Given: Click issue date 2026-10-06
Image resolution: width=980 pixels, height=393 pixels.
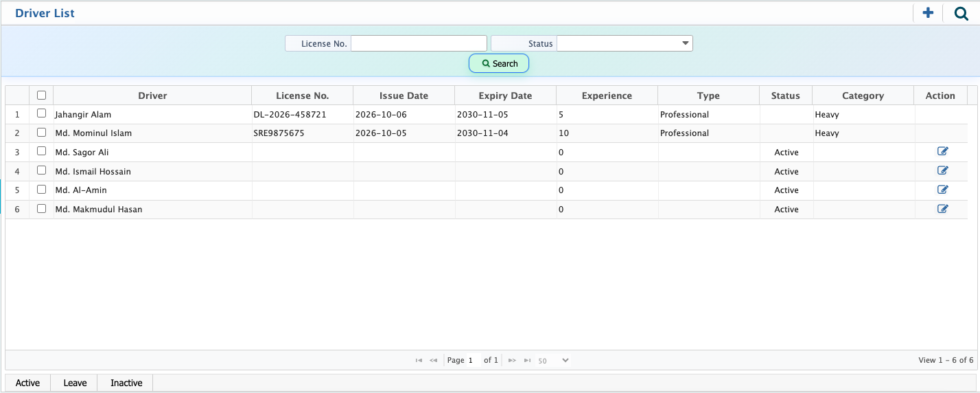Looking at the screenshot, I should click(x=381, y=114).
